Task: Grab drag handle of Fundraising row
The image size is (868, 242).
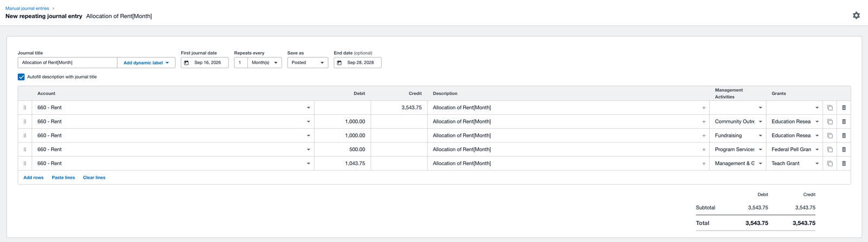Action: pyautogui.click(x=25, y=136)
